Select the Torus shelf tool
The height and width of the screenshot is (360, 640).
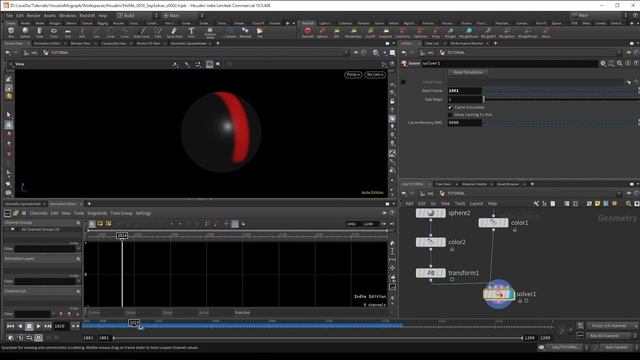pos(53,32)
